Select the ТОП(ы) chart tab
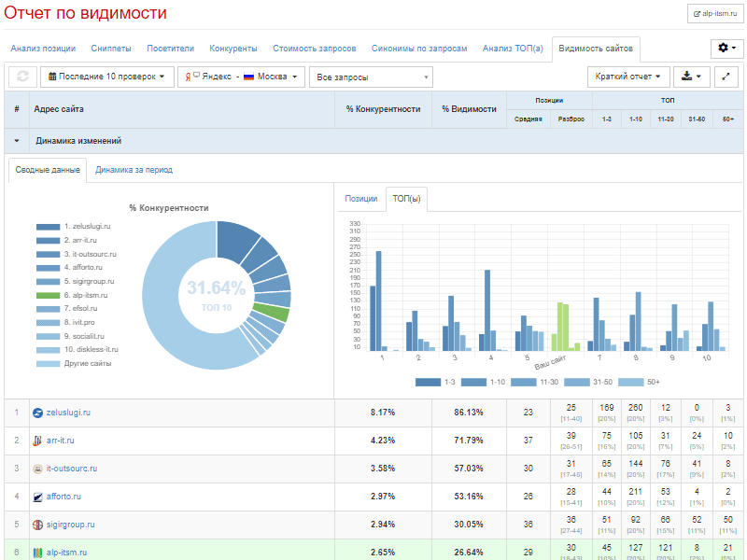Image resolution: width=747 pixels, height=560 pixels. click(x=406, y=199)
